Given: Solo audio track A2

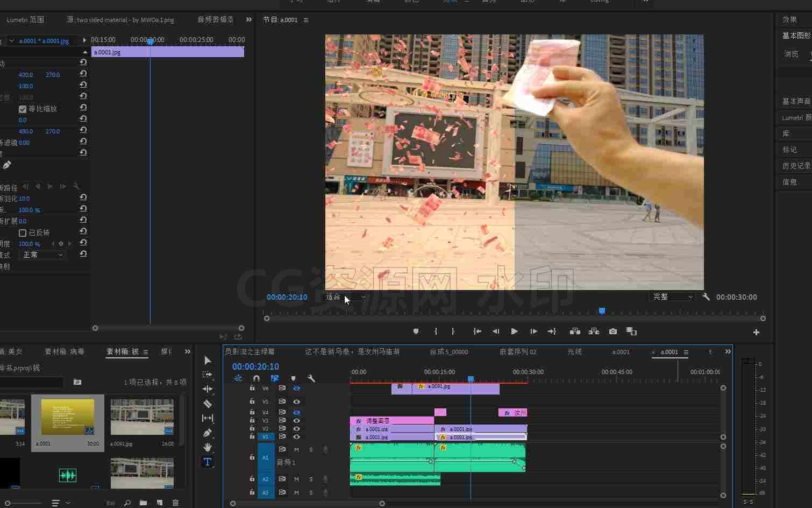Looking at the screenshot, I should [311, 479].
